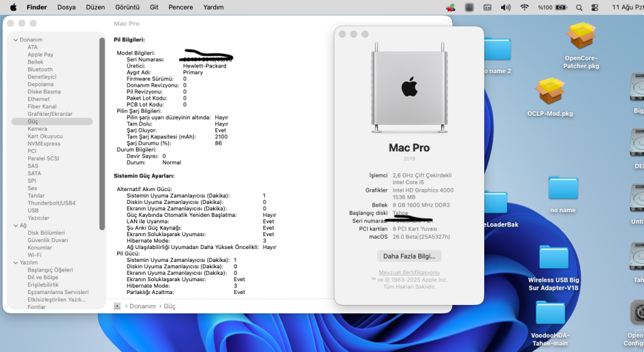Click the keyboard input source icon
This screenshot has height=352, width=644.
click(x=487, y=7)
